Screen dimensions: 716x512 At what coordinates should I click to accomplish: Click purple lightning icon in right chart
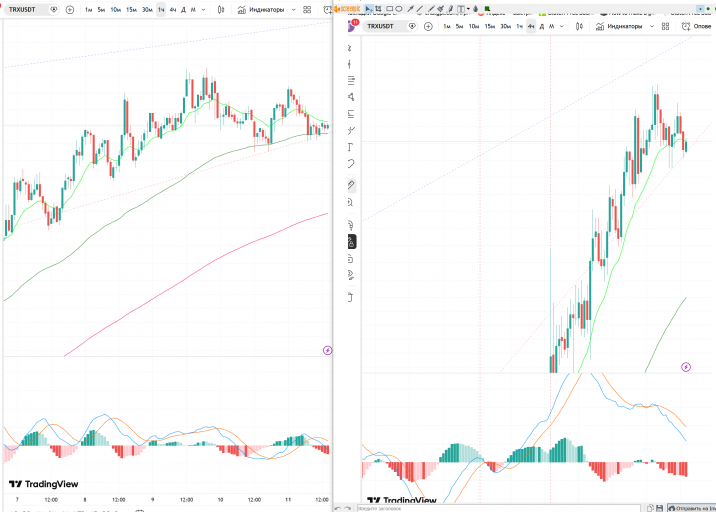686,367
